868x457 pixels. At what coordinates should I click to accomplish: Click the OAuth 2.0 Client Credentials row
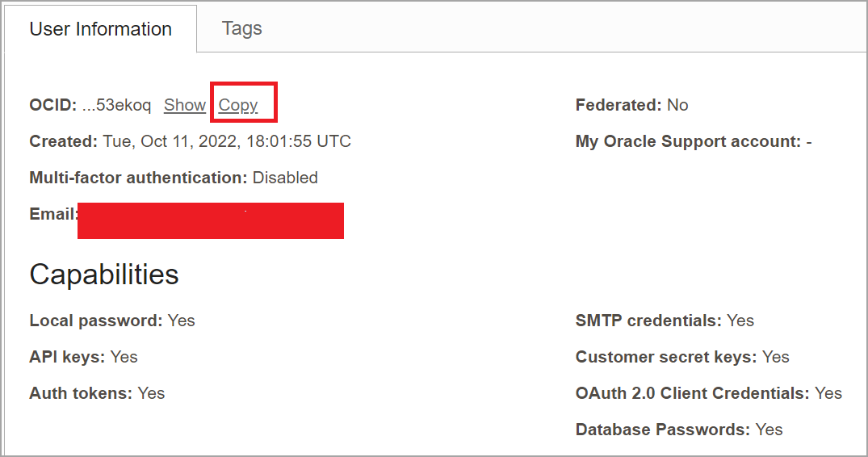click(708, 393)
